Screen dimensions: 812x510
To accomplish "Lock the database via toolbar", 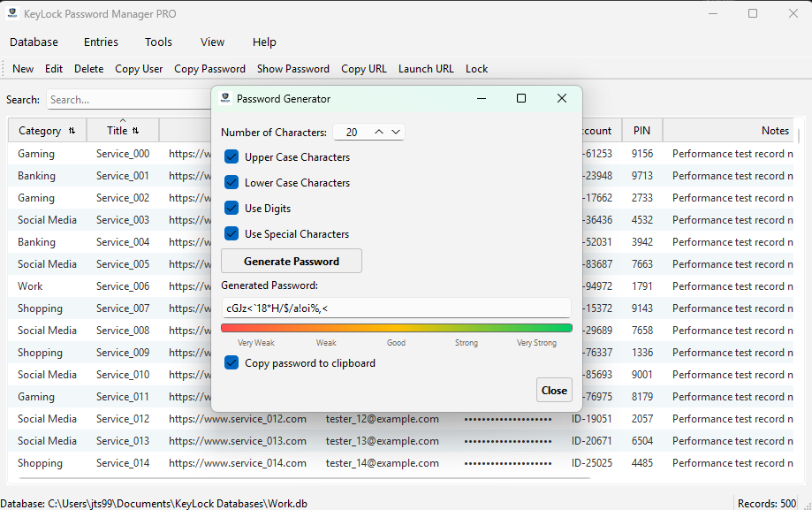I will [476, 69].
